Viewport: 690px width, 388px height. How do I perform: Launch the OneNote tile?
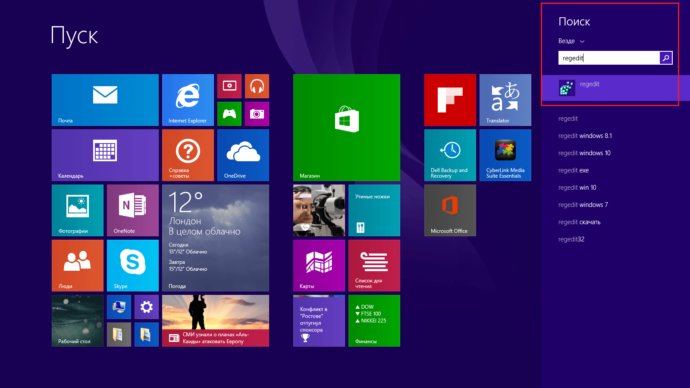133,210
